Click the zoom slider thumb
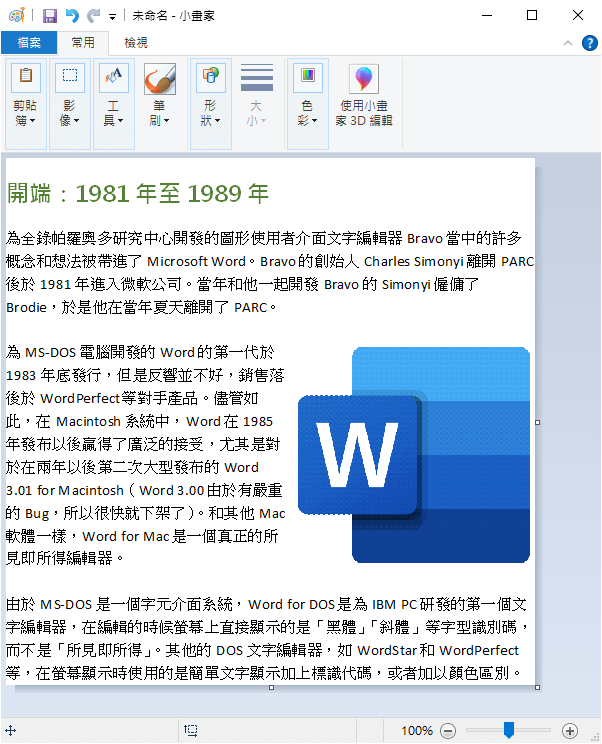 point(509,730)
